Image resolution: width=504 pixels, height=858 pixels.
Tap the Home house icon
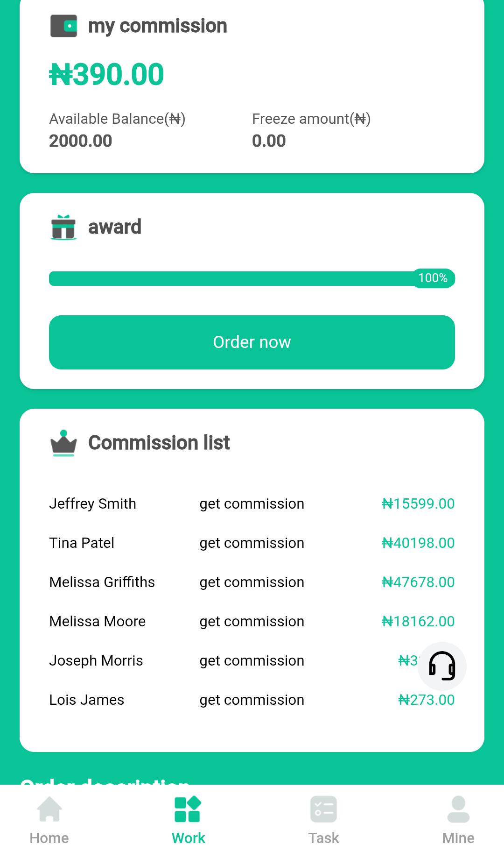point(49,809)
